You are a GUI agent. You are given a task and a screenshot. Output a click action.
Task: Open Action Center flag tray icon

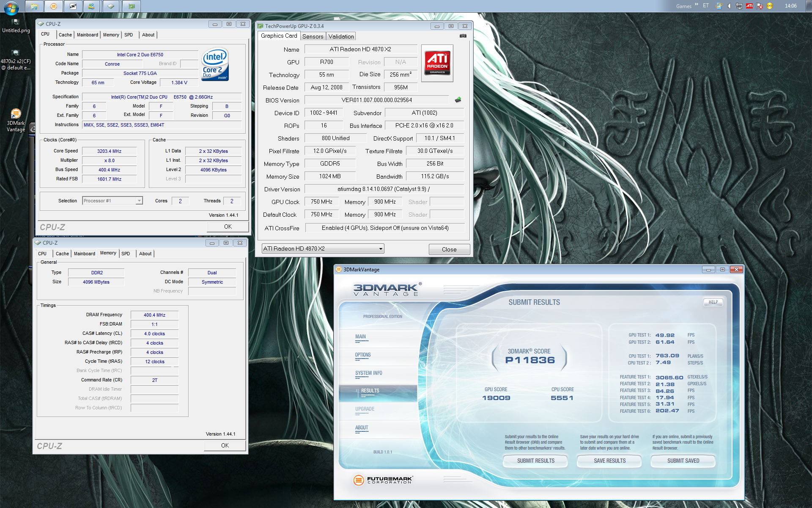point(760,6)
